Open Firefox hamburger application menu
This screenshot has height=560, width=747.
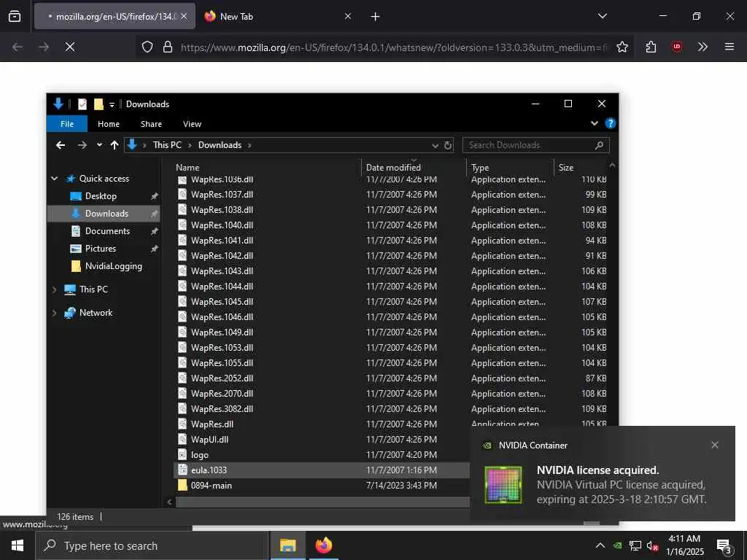pyautogui.click(x=729, y=47)
